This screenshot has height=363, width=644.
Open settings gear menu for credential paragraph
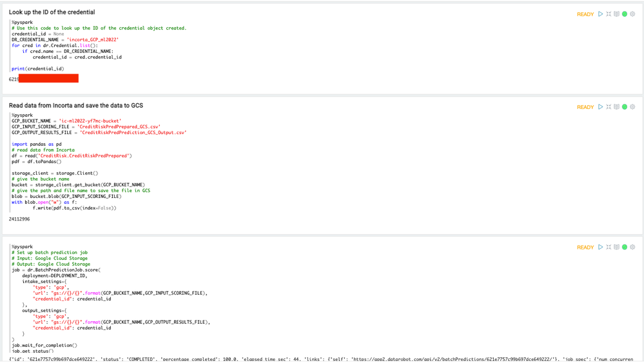pos(632,14)
